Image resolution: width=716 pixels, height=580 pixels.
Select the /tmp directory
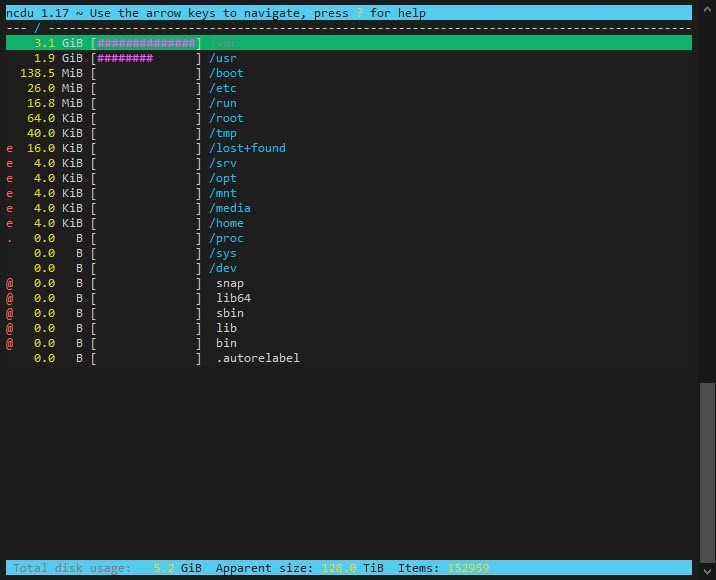click(222, 133)
